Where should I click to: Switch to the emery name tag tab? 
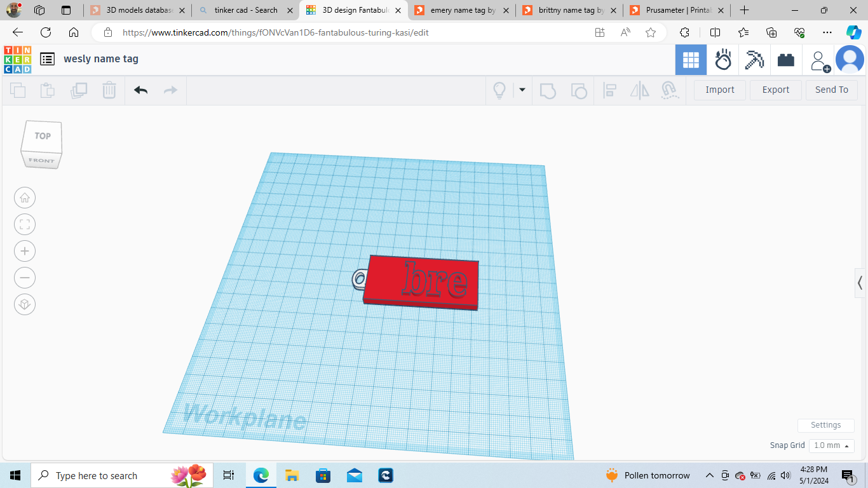pos(462,10)
